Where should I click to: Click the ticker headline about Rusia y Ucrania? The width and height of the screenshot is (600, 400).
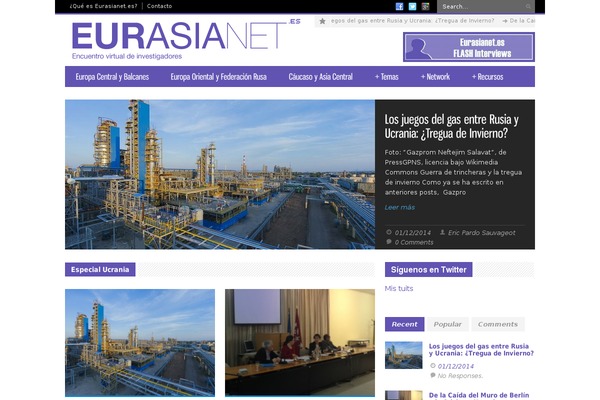pos(412,21)
